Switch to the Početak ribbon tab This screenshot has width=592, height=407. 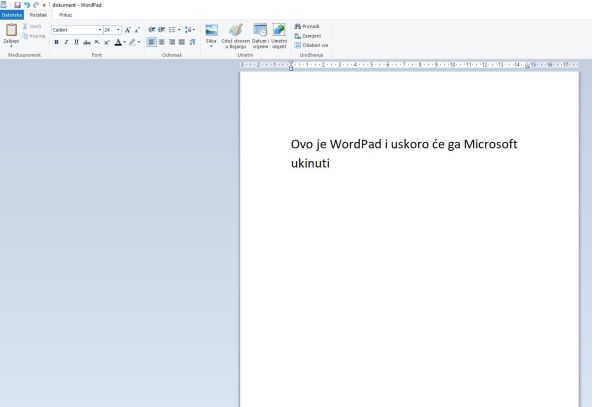38,15
